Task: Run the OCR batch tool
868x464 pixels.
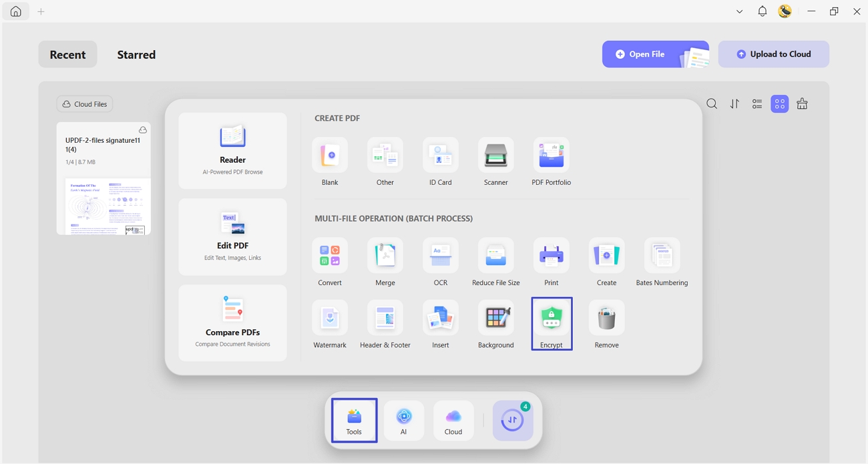Action: (441, 256)
